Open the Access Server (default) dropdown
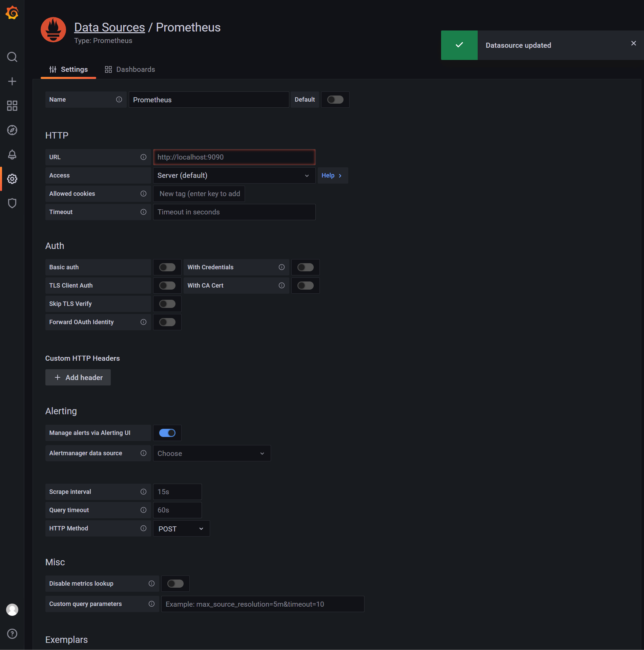This screenshot has height=650, width=644. point(234,175)
